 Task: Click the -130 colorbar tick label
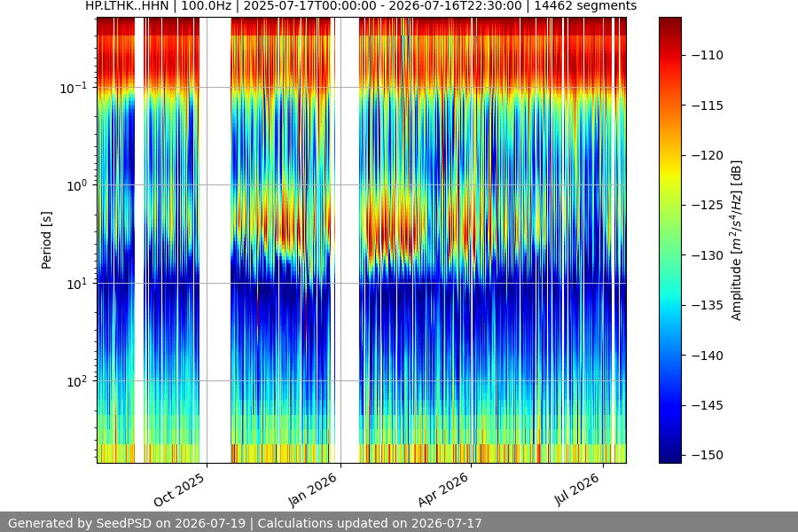tap(708, 255)
